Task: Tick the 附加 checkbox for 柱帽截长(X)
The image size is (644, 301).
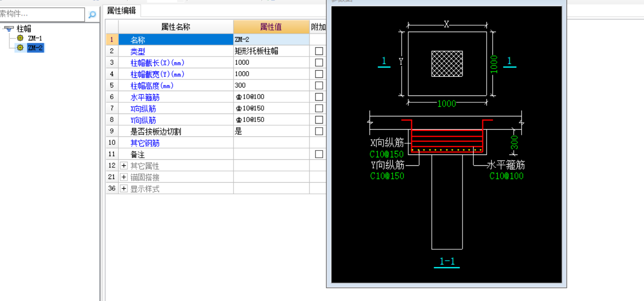Action: pos(319,63)
